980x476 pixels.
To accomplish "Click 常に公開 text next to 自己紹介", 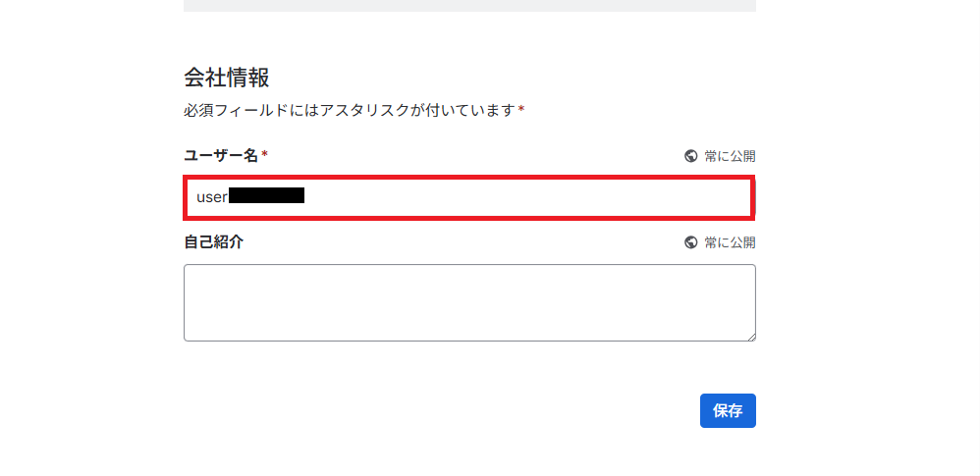I will [x=730, y=242].
